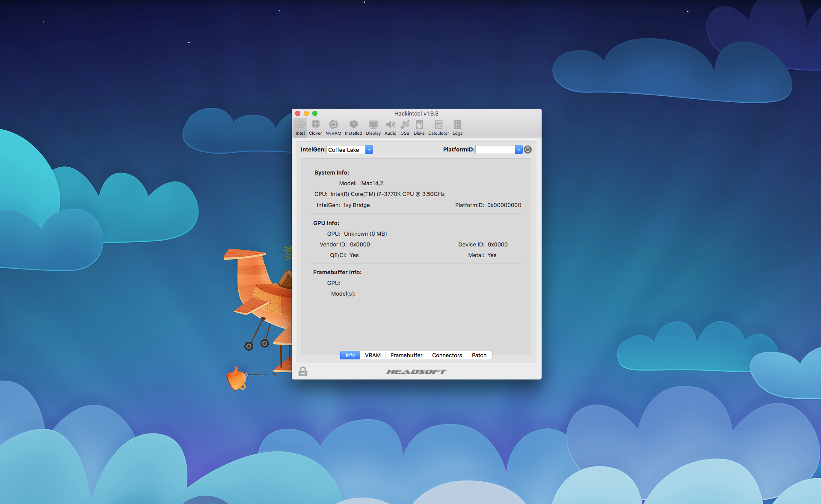Click the GPU Info heading
Image resolution: width=821 pixels, height=504 pixels.
point(326,223)
